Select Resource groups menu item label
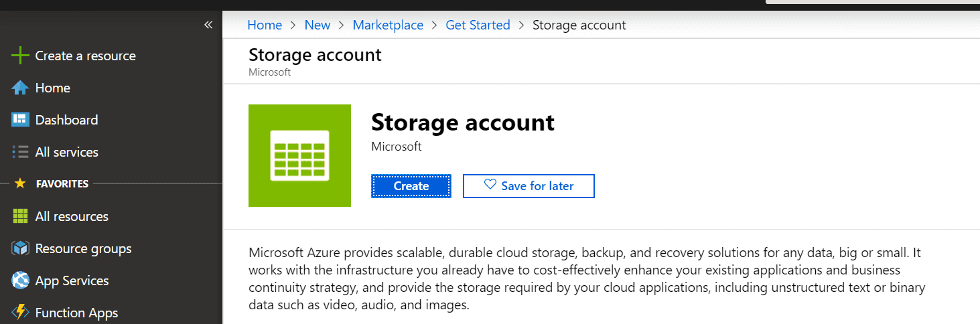Screen dimensions: 980x324 tap(83, 248)
